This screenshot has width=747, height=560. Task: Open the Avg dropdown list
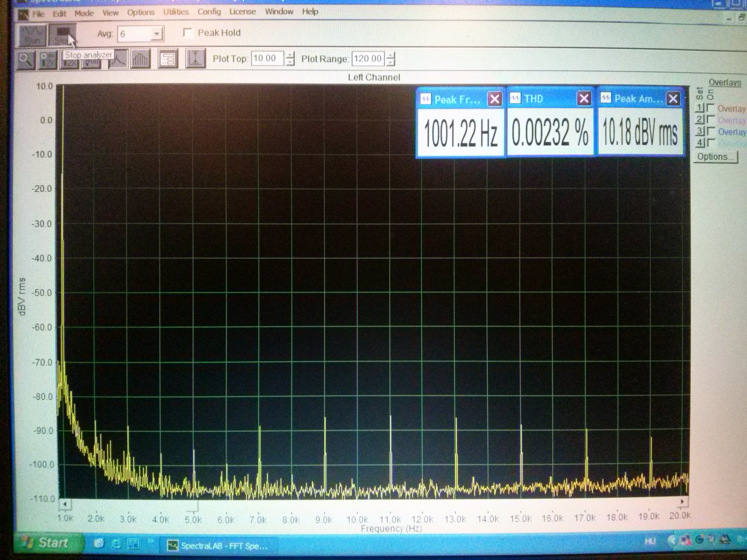coord(156,34)
